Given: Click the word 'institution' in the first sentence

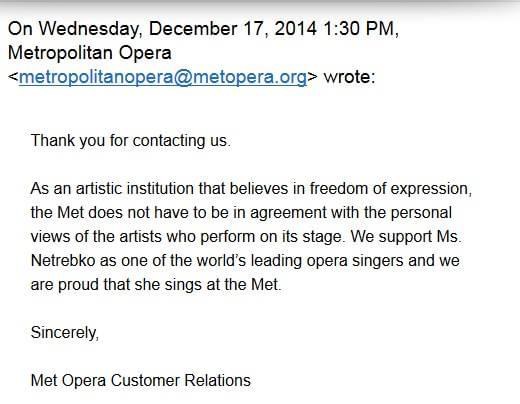Looking at the screenshot, I should click(160, 189).
